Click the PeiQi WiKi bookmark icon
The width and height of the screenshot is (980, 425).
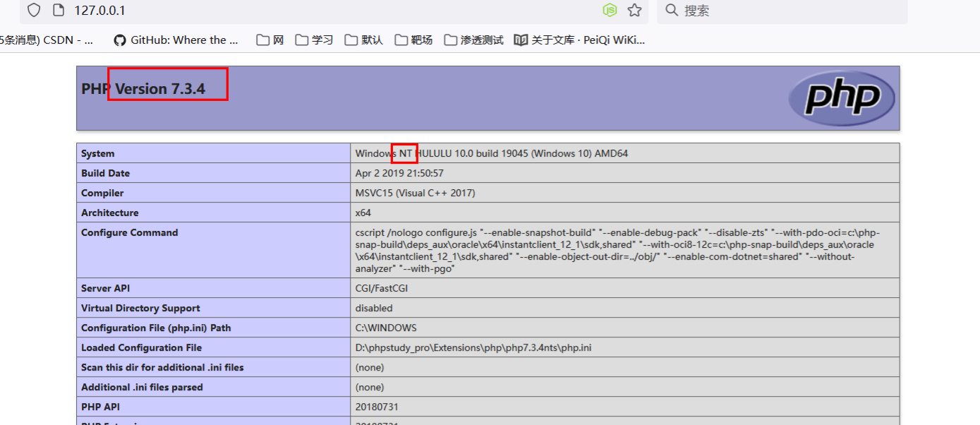tap(521, 40)
